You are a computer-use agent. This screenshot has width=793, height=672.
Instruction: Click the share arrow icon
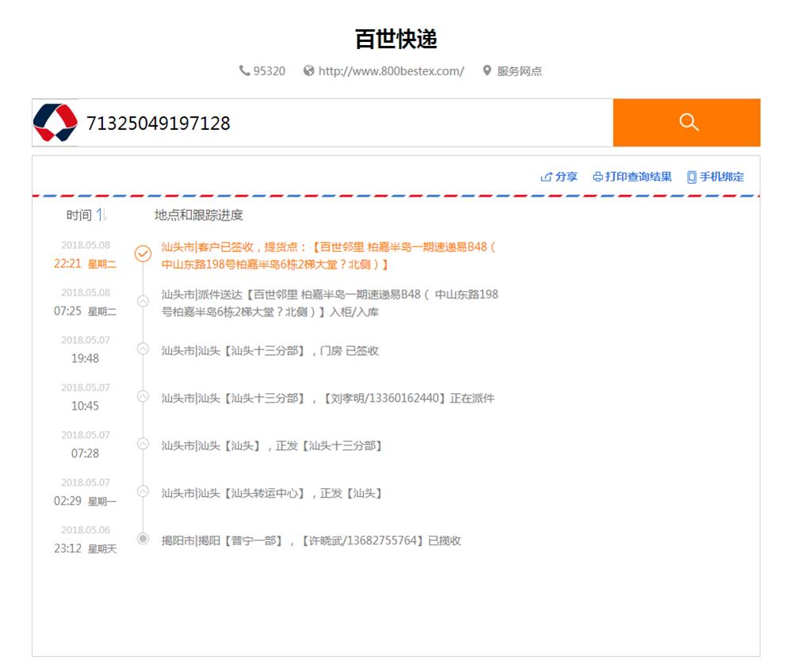pyautogui.click(x=546, y=177)
